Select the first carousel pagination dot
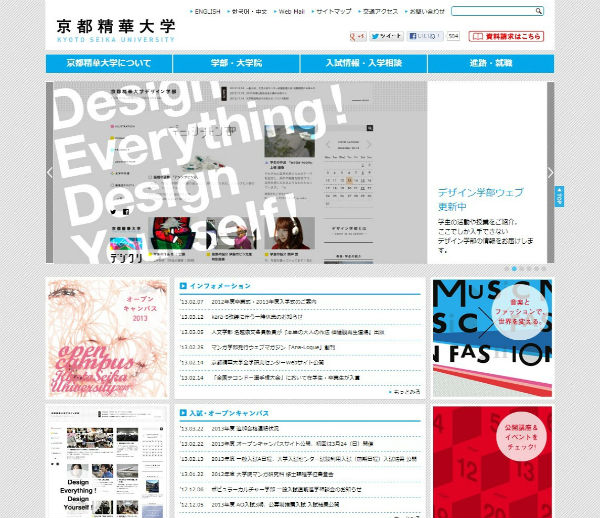 (507, 269)
